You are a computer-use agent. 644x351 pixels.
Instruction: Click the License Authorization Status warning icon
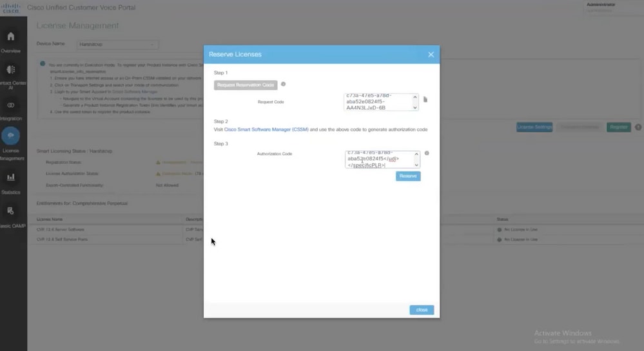(158, 174)
